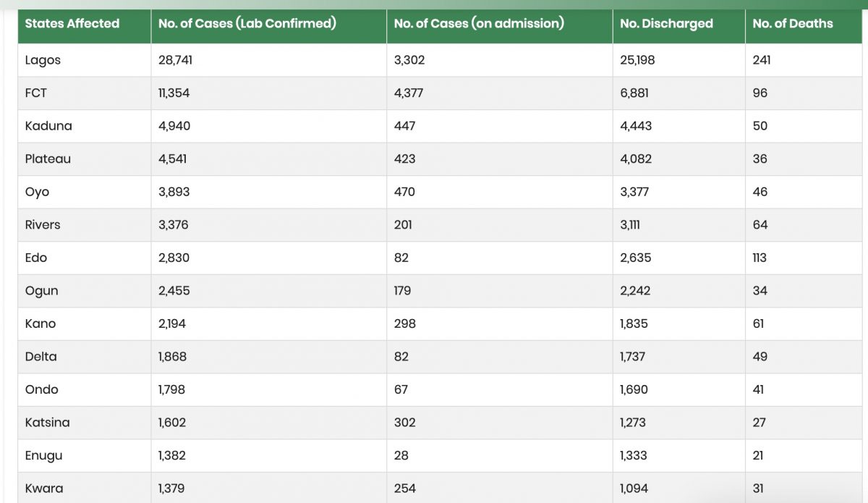Screen dimensions: 868x503
Task: Select Rivers lab confirmed value 3,376
Action: 174,225
